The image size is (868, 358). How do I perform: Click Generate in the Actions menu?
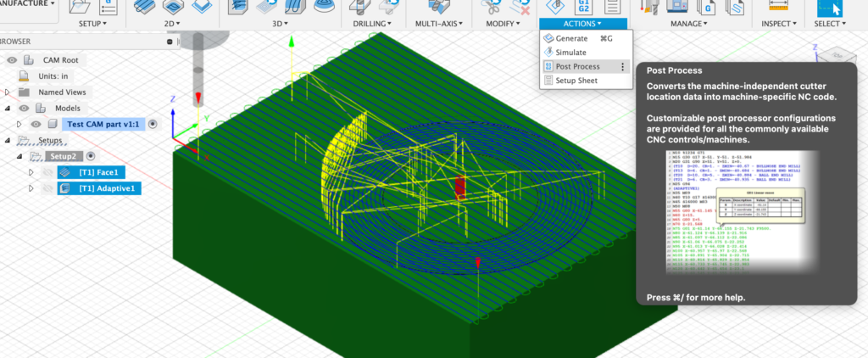click(572, 39)
